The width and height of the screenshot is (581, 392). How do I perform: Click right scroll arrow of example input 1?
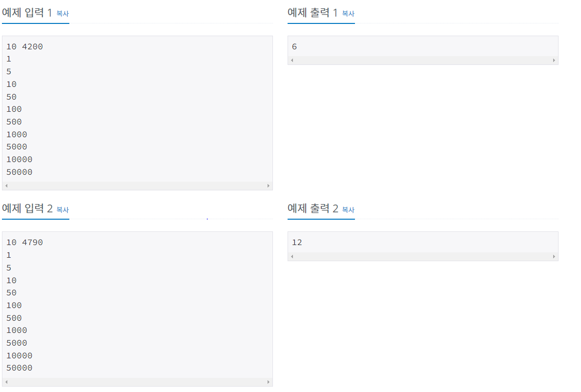click(x=268, y=186)
